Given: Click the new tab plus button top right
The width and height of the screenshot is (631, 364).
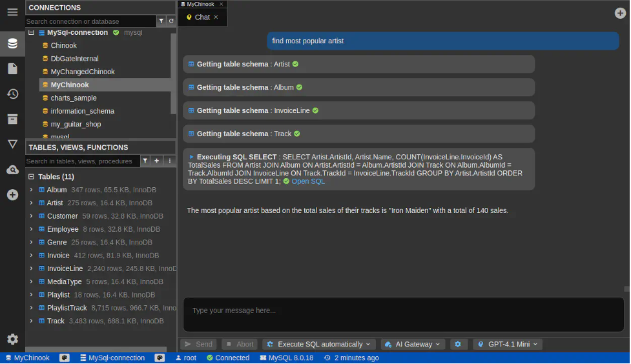Looking at the screenshot, I should [620, 14].
